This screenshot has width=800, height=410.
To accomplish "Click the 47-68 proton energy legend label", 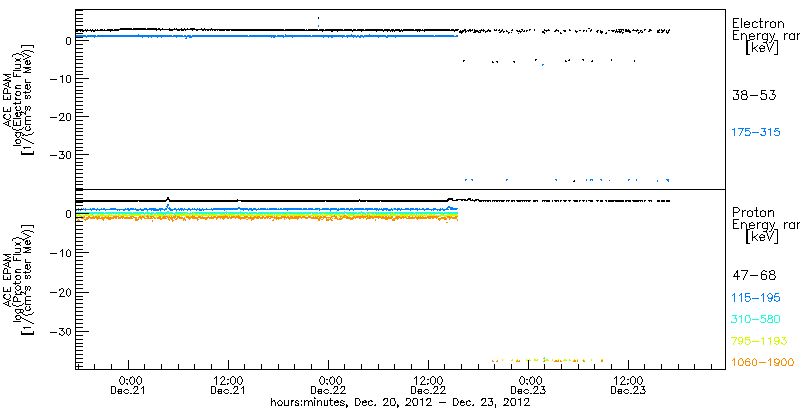I will click(754, 276).
